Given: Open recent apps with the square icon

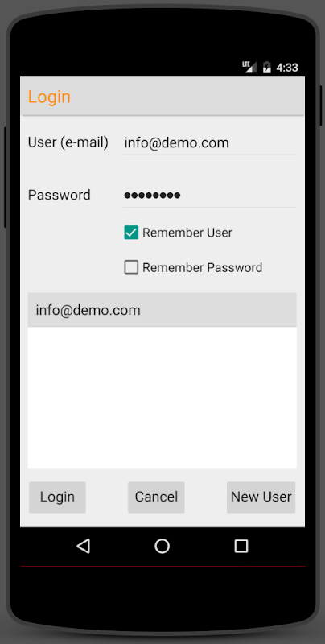Looking at the screenshot, I should pos(241,546).
